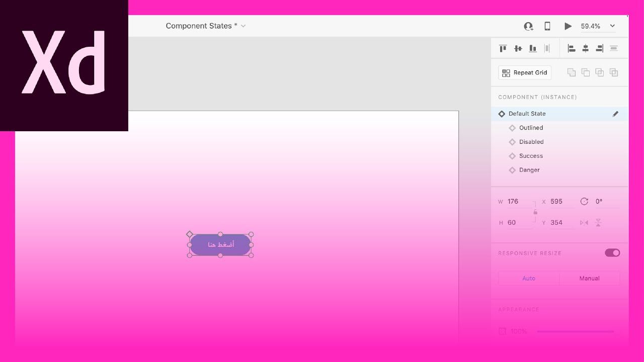Open mobile device preview icon
The height and width of the screenshot is (362, 644).
point(547,26)
